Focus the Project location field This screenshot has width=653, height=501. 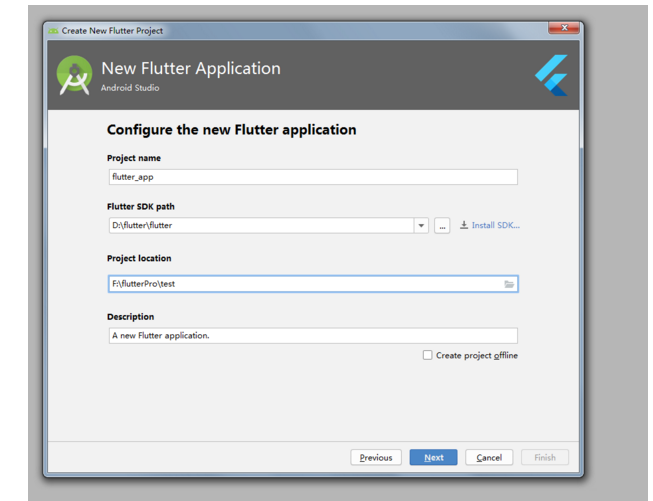313,284
